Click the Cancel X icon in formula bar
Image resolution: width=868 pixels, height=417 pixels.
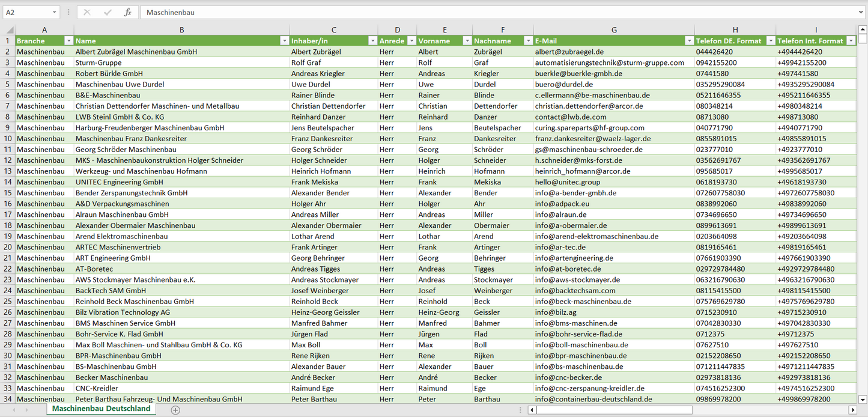click(87, 12)
